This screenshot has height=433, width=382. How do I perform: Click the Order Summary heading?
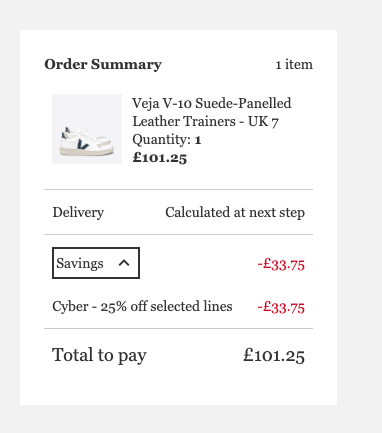[x=103, y=64]
